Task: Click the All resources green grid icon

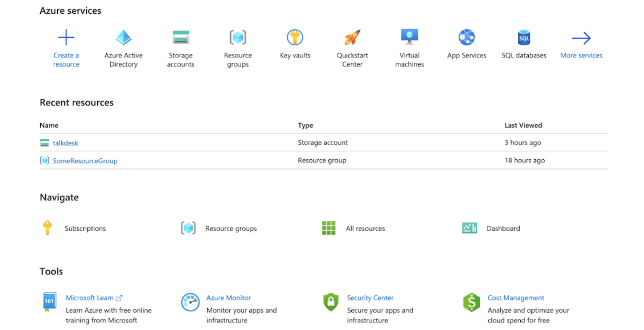Action: pyautogui.click(x=329, y=228)
